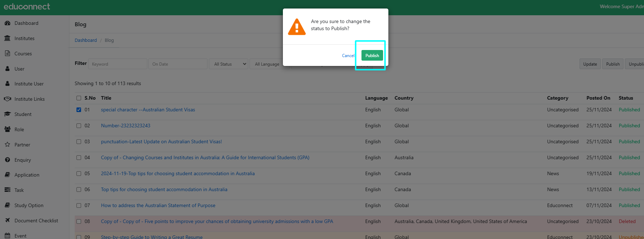Open the Student menu item
The height and width of the screenshot is (239, 644).
[x=23, y=114]
